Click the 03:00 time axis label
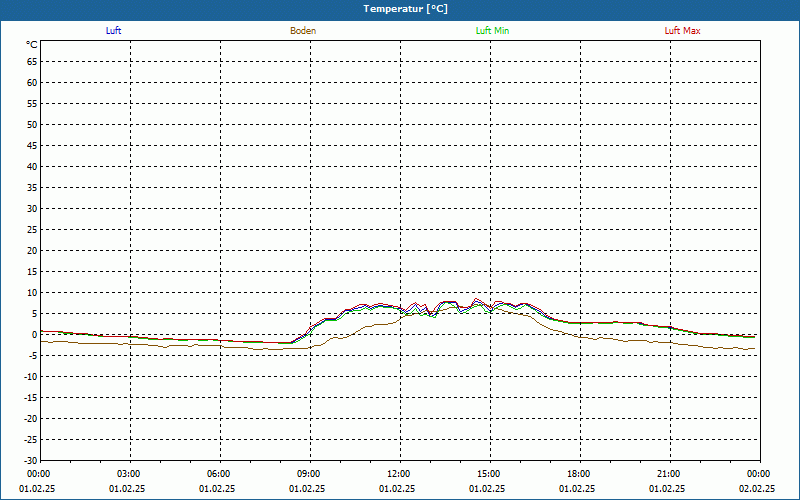The width and height of the screenshot is (800, 500). [x=131, y=474]
